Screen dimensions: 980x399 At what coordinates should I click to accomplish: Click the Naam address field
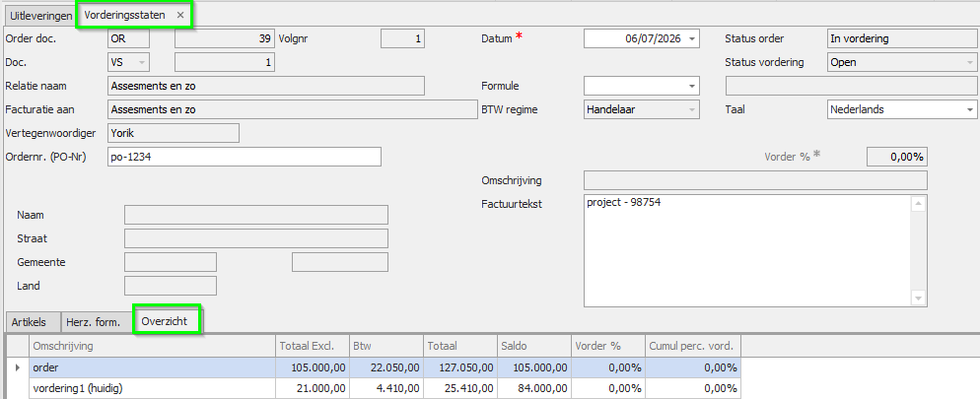[x=256, y=215]
